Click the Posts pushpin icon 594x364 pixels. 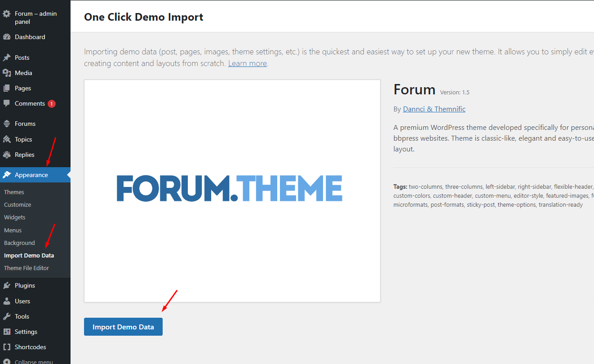7,58
